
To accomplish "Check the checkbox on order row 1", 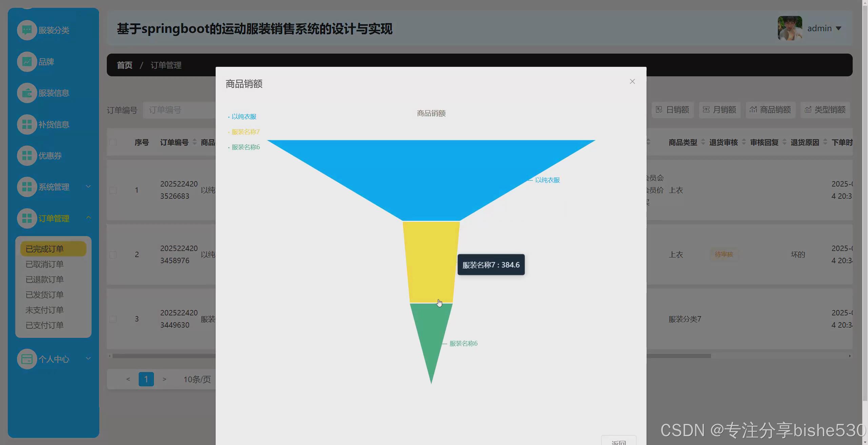I will 113,190.
